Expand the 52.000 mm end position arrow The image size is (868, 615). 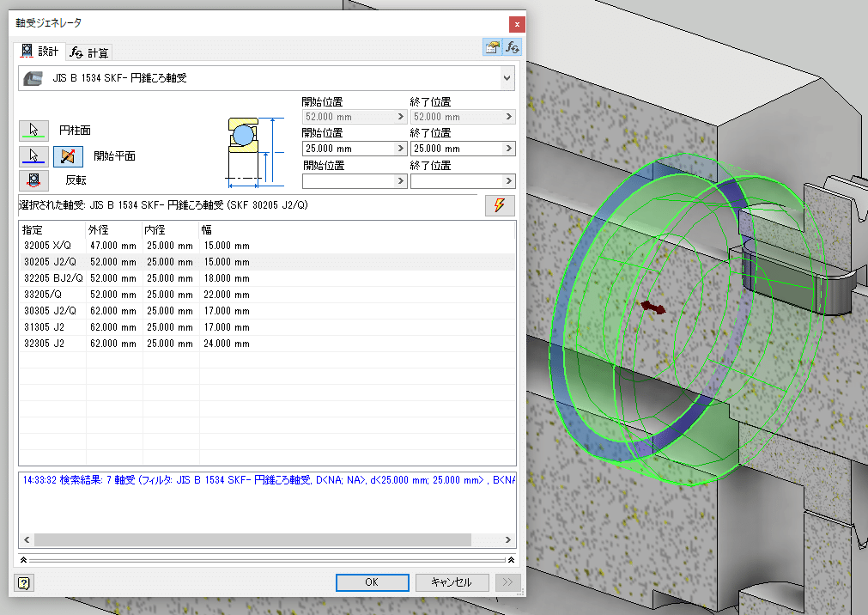click(509, 117)
